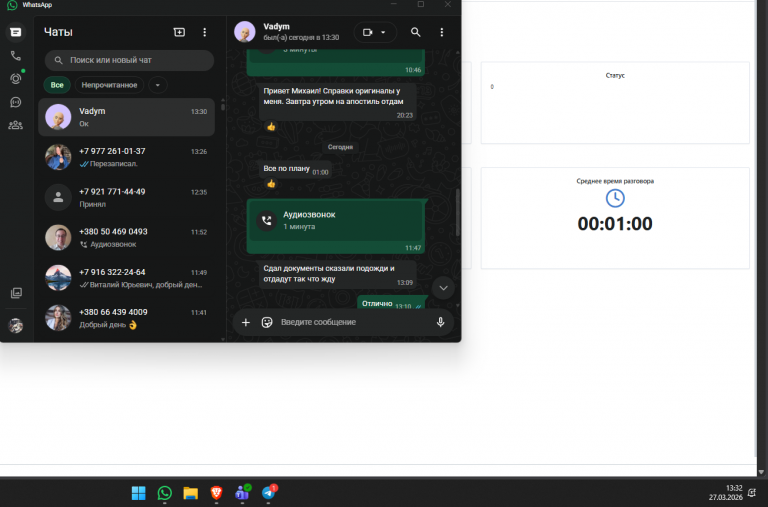Expand the call options dropdown arrow
768x507 pixels.
pyautogui.click(x=384, y=32)
